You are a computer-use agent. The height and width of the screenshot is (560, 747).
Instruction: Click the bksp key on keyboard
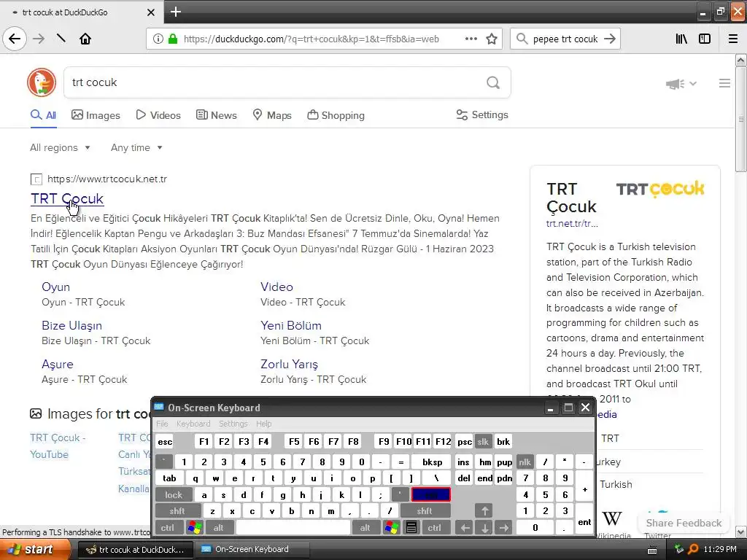(432, 462)
